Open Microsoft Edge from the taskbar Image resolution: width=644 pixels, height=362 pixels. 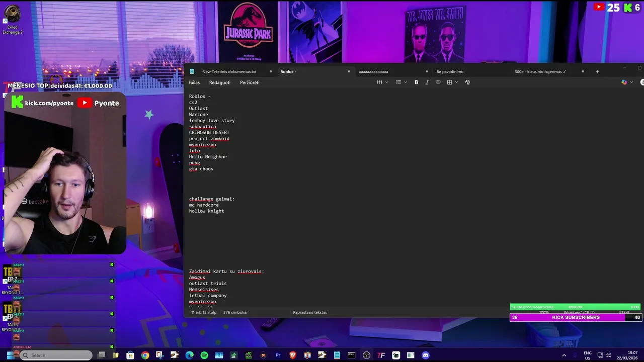[x=189, y=355]
